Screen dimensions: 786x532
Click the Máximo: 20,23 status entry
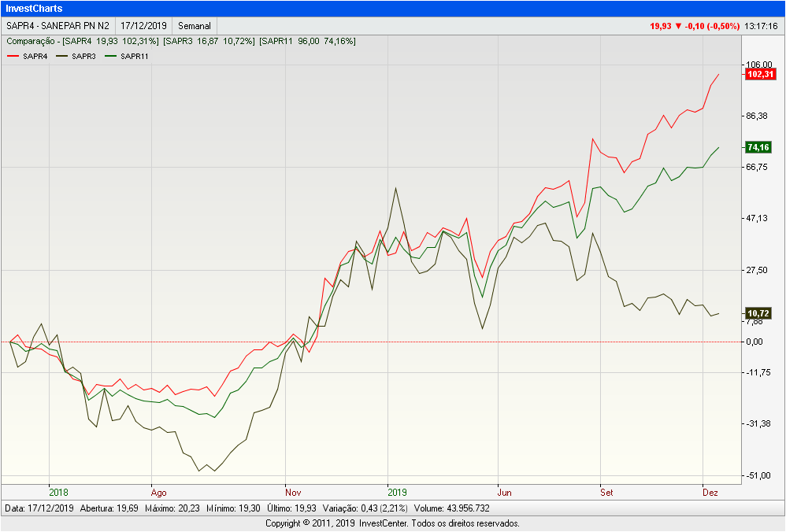click(x=172, y=508)
